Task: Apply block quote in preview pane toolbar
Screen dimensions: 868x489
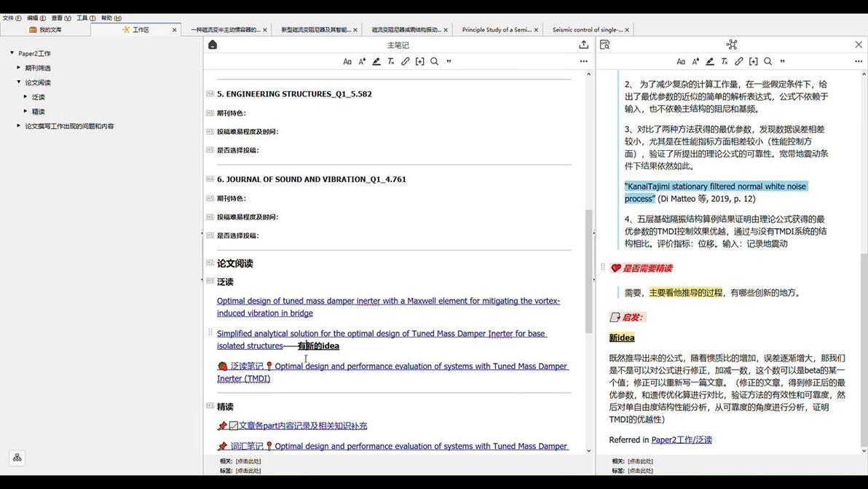Action: point(782,61)
